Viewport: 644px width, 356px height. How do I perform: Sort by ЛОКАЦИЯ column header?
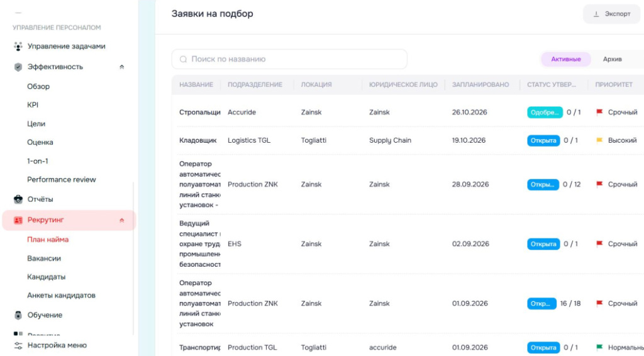316,85
